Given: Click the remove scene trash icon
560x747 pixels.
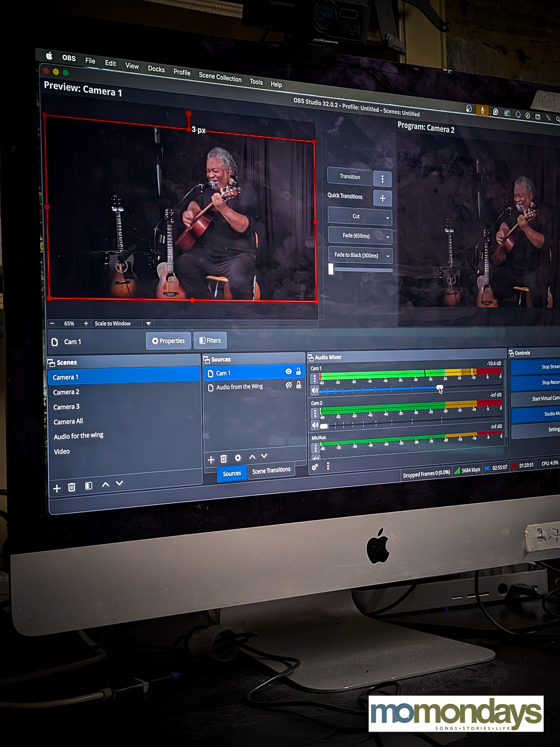Looking at the screenshot, I should point(71,487).
